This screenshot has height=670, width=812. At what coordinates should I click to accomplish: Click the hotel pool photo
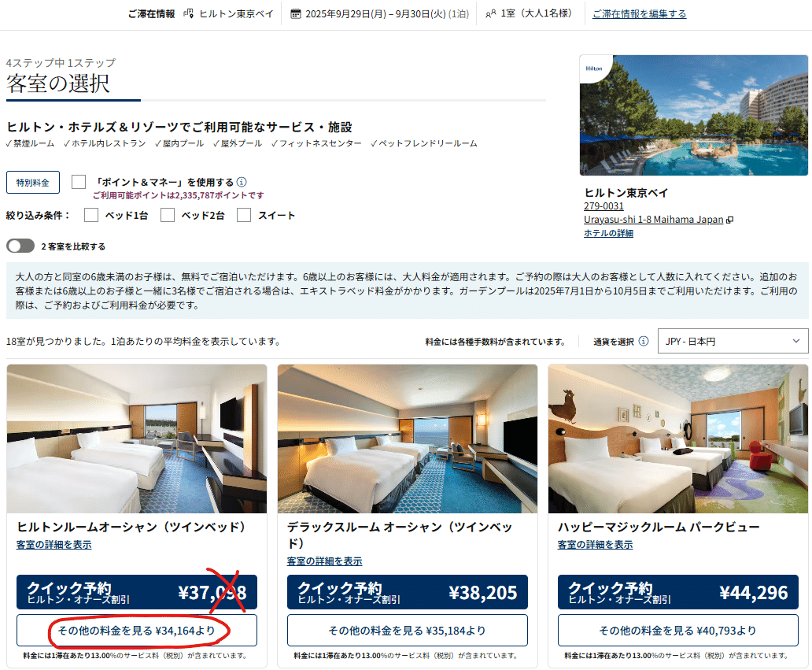coord(694,115)
